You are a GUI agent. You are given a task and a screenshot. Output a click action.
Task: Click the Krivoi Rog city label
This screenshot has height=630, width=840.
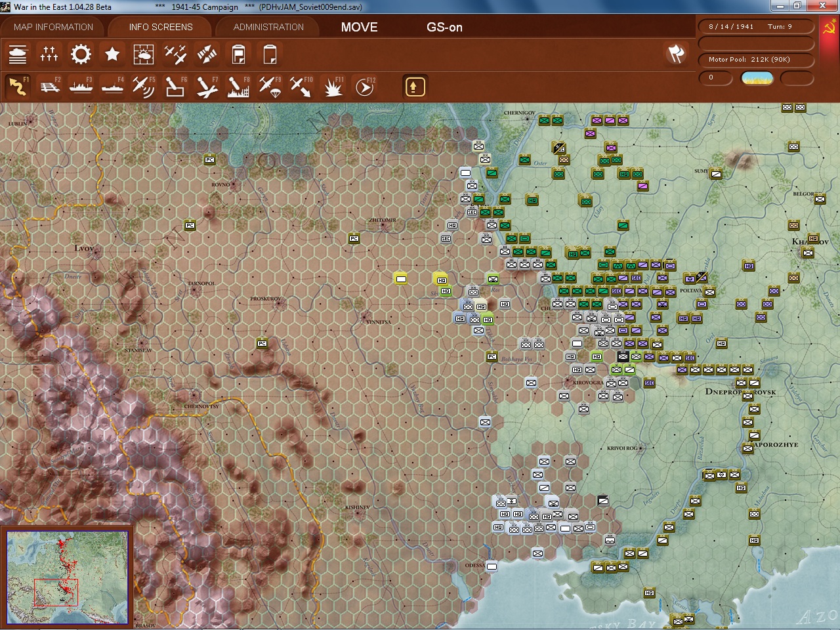621,448
